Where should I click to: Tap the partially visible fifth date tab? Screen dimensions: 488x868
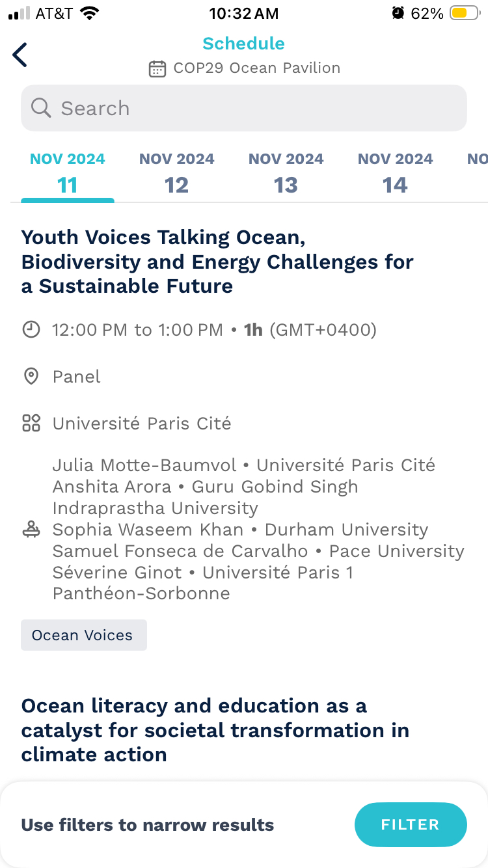click(x=478, y=174)
